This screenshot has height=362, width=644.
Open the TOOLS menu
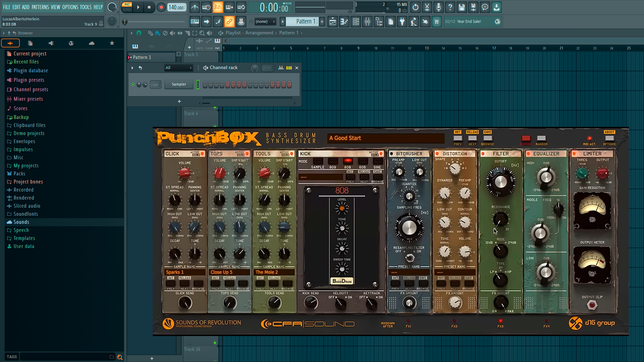coord(86,7)
